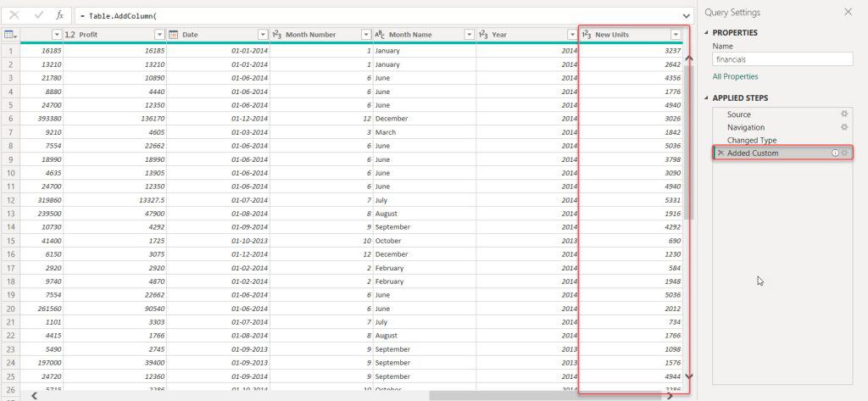Cancel formula edit with X icon
868x401 pixels.
pyautogui.click(x=15, y=15)
